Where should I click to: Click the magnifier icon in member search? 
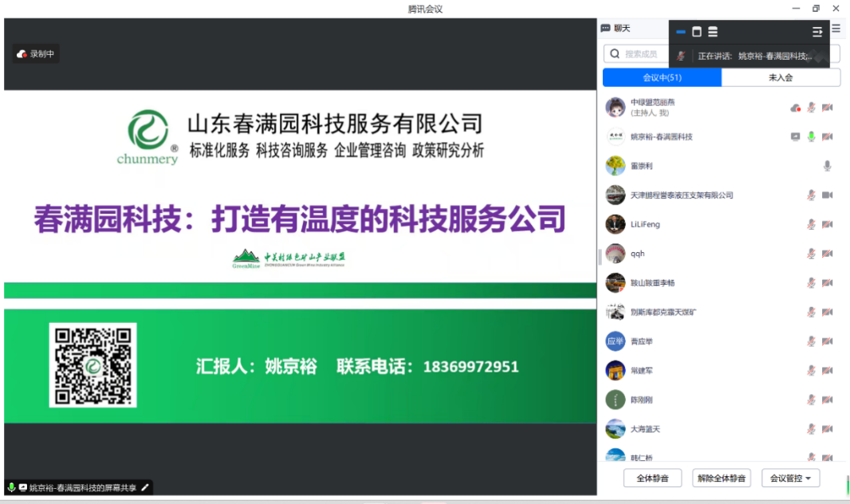click(x=615, y=53)
